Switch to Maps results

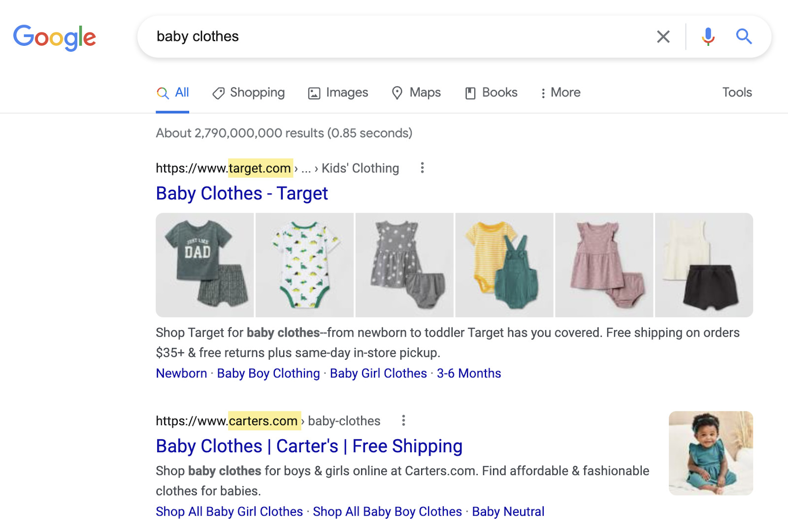click(x=416, y=93)
